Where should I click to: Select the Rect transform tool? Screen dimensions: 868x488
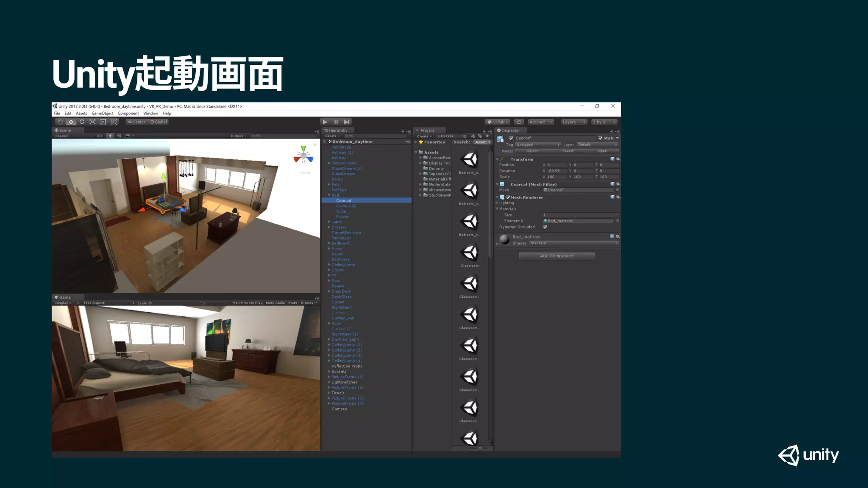coord(103,122)
